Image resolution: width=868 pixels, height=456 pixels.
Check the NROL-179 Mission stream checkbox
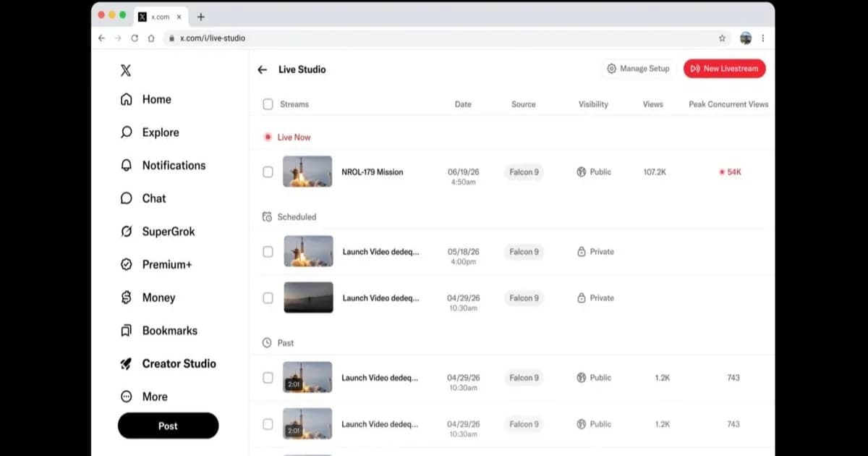[x=268, y=172]
